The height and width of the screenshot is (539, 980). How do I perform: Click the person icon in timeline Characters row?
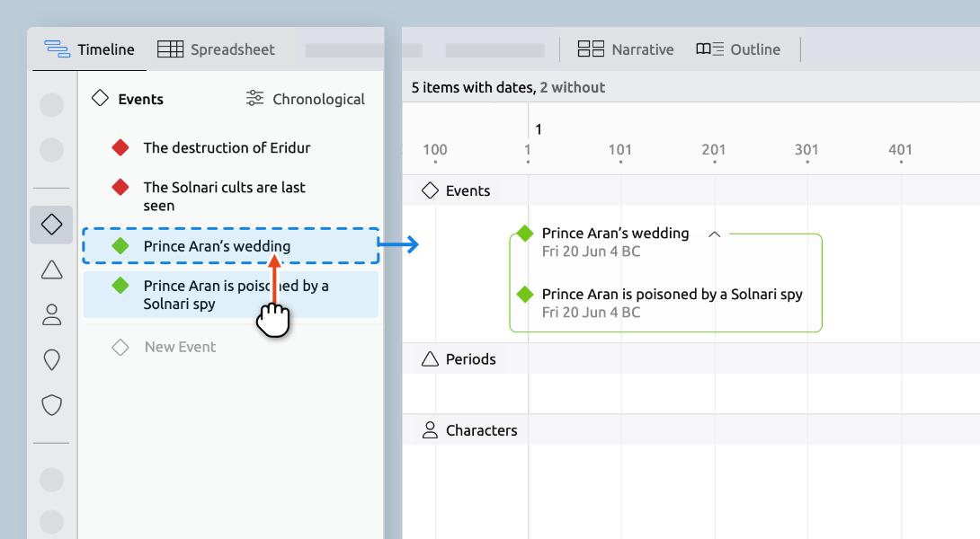click(430, 429)
